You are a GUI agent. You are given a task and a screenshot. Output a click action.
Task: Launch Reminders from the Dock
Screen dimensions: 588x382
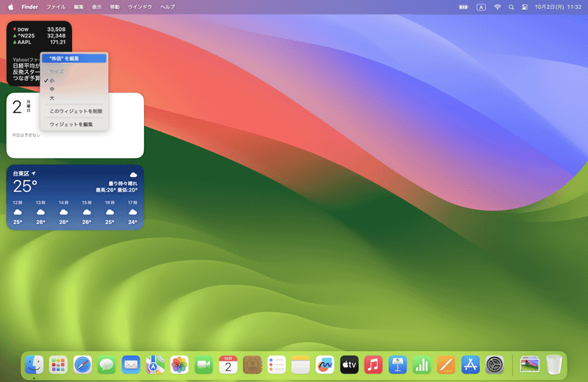276,365
